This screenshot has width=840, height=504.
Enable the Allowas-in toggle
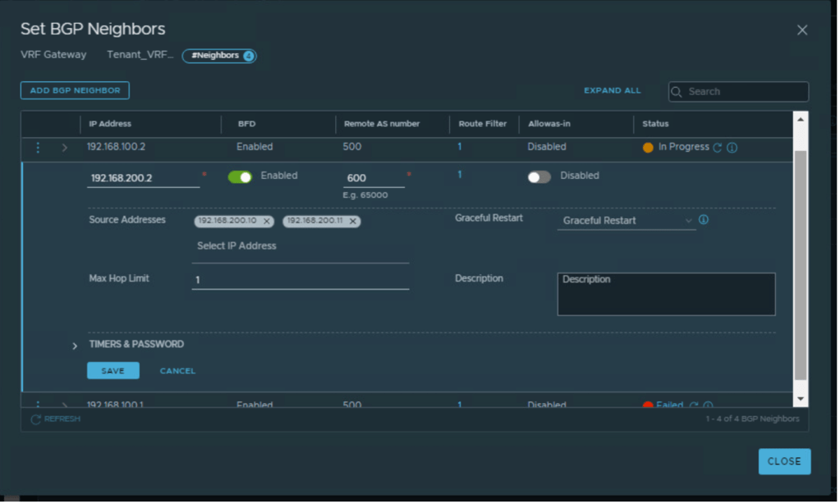tap(539, 176)
